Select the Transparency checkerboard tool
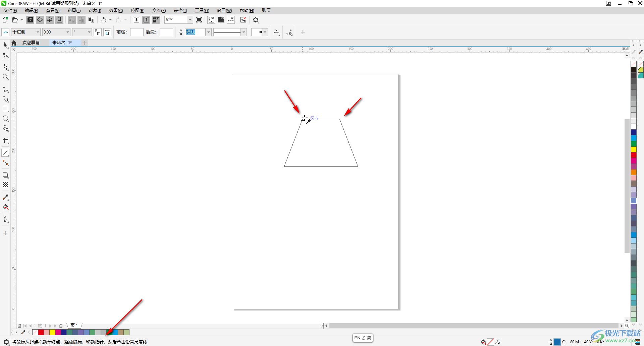The width and height of the screenshot is (644, 346). [x=5, y=185]
